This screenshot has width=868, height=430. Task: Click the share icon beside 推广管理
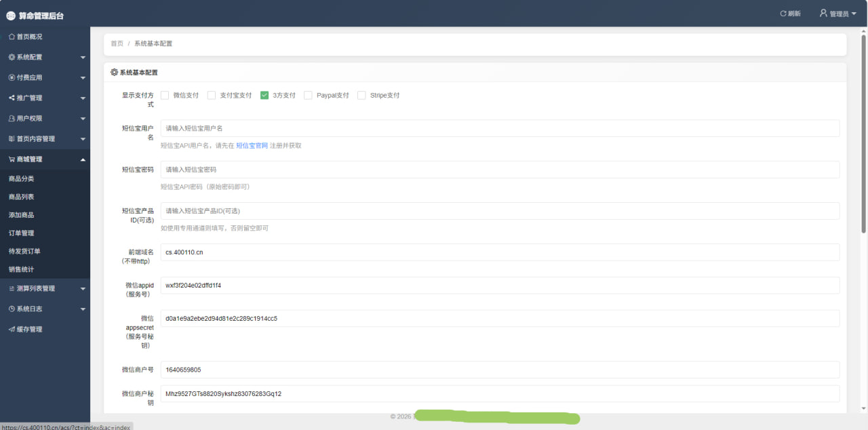pyautogui.click(x=12, y=98)
